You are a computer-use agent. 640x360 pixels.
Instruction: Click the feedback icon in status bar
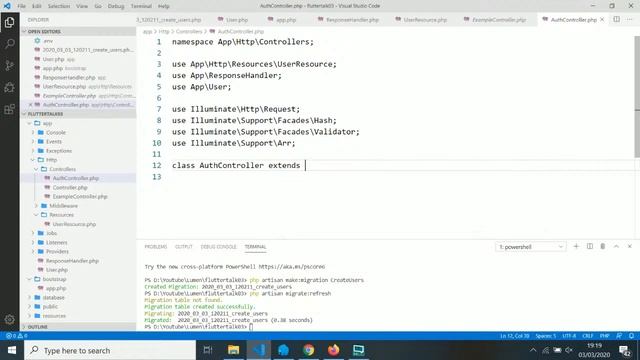[619, 336]
